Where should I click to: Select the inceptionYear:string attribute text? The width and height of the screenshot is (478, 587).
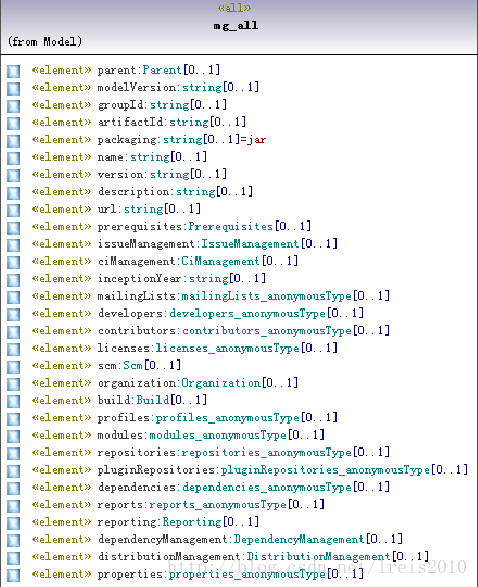(182, 279)
